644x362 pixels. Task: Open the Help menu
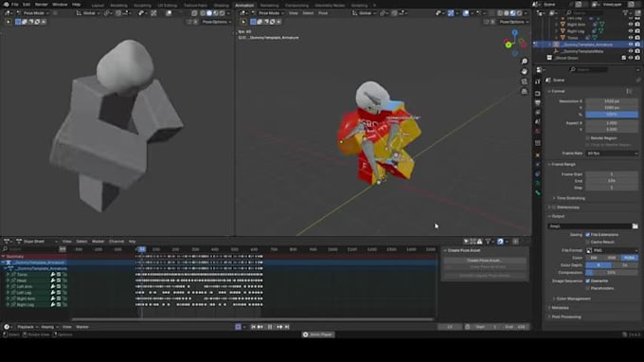pos(77,5)
